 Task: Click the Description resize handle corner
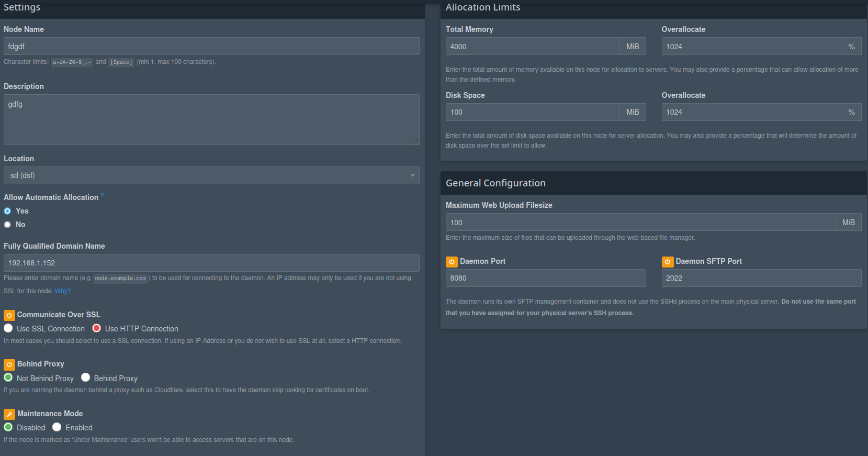[416, 142]
